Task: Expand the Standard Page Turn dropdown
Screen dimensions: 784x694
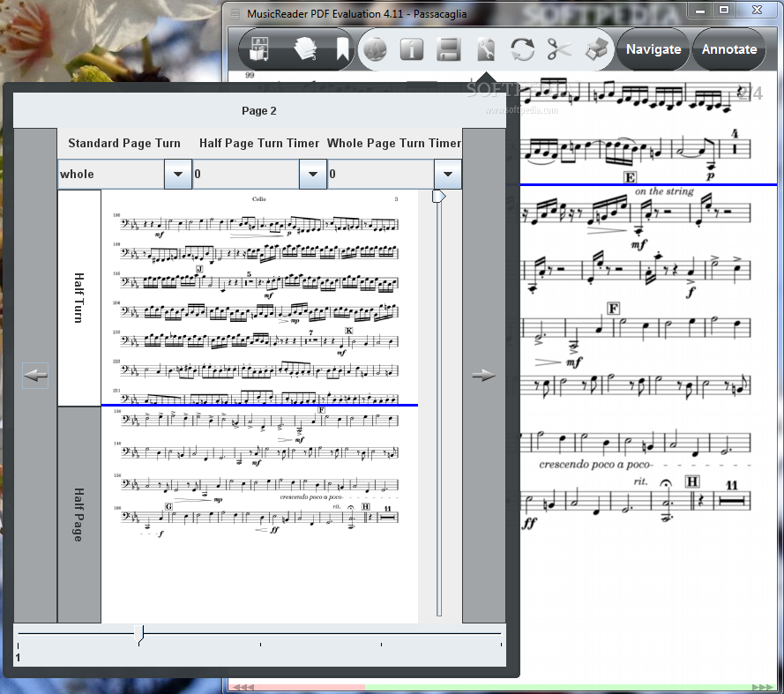Action: pyautogui.click(x=178, y=174)
